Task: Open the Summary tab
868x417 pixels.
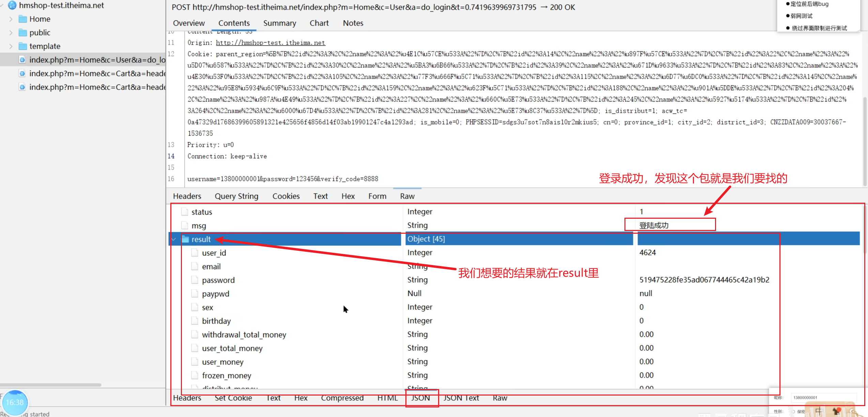Action: 279,23
